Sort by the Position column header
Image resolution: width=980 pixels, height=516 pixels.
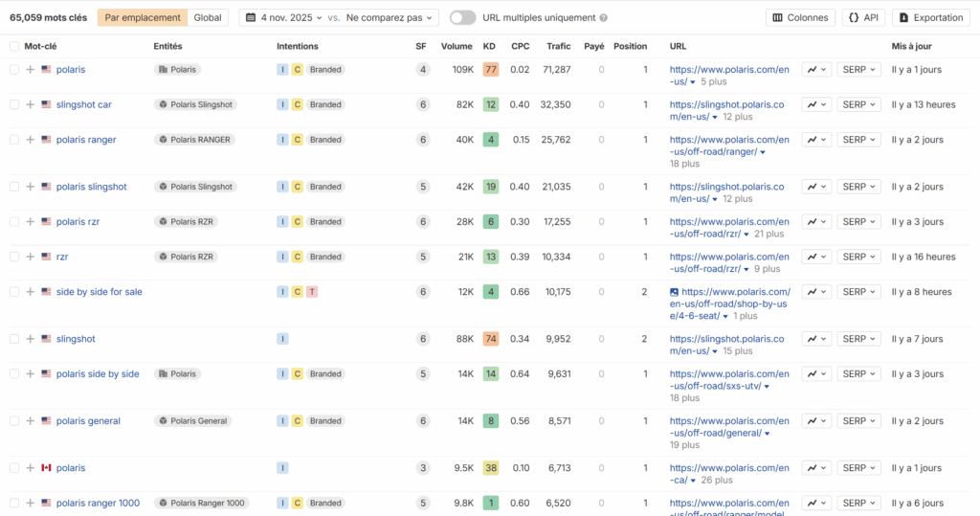[630, 46]
